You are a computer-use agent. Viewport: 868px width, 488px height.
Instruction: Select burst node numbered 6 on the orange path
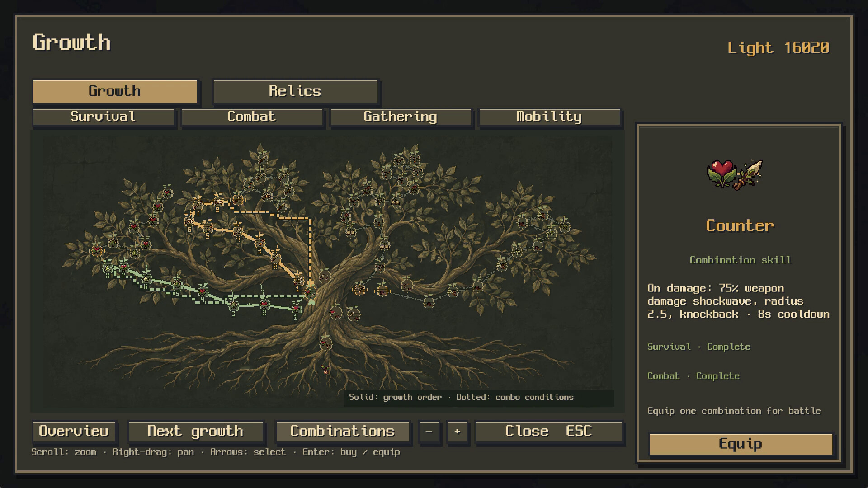click(x=189, y=221)
